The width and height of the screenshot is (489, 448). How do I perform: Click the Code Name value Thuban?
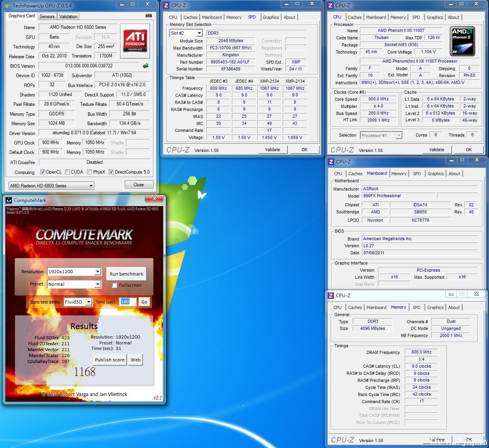point(381,37)
